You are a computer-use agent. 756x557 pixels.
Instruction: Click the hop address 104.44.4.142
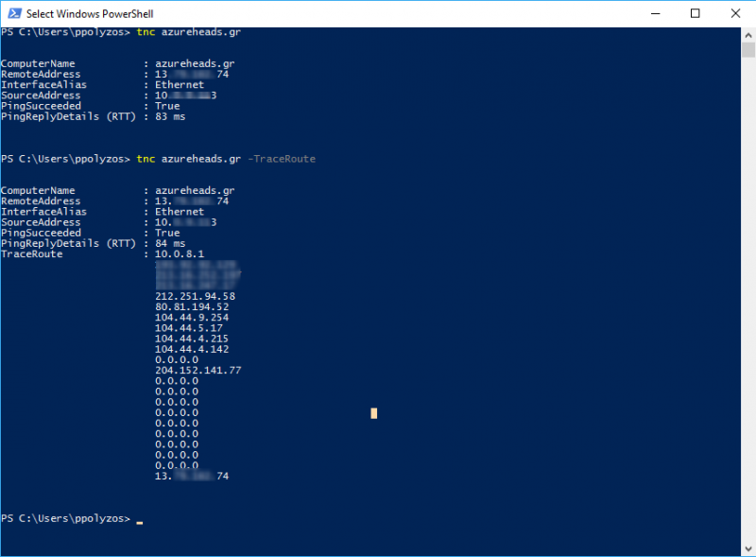[x=192, y=349]
